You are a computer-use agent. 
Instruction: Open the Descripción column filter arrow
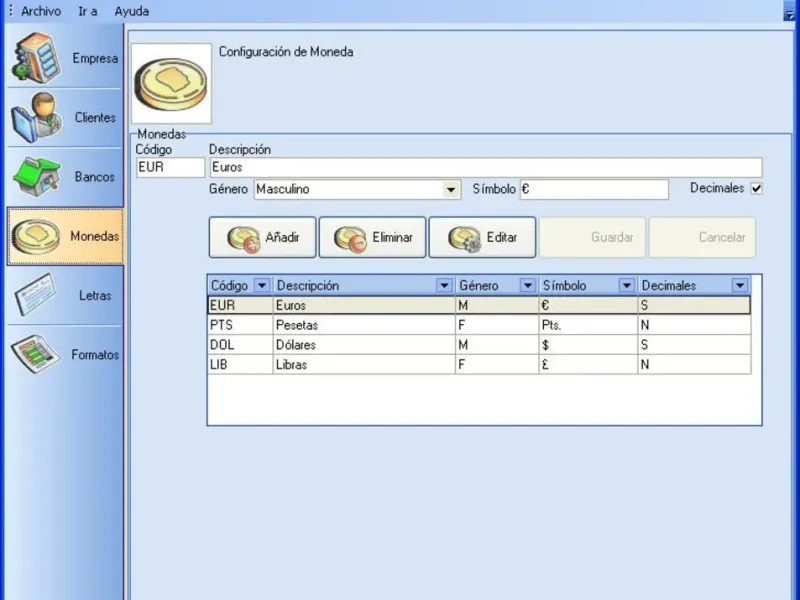[444, 285]
